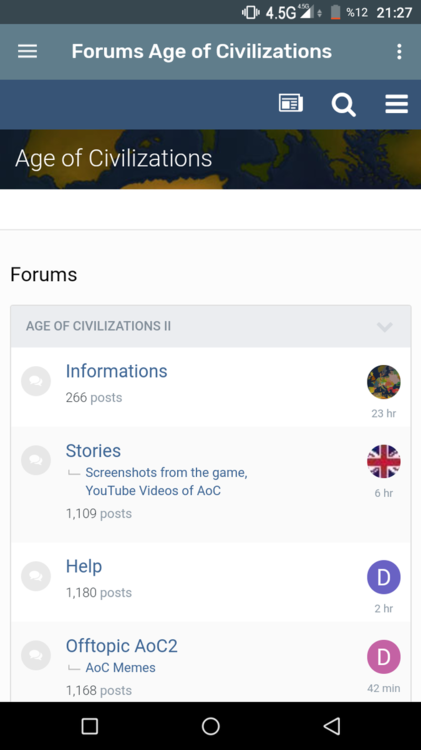The width and height of the screenshot is (421, 750).
Task: Open the Informations forum
Action: point(116,371)
